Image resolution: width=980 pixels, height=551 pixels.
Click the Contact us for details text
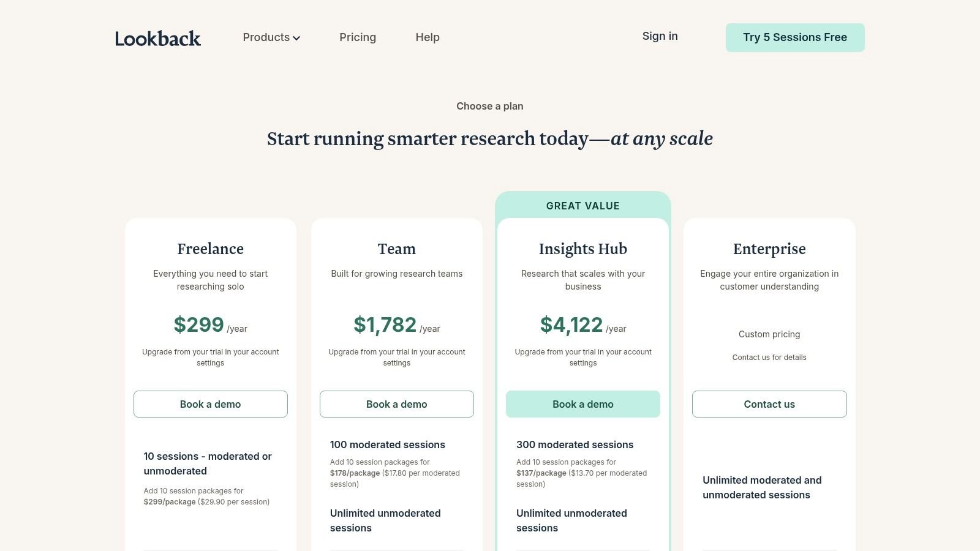(x=769, y=357)
